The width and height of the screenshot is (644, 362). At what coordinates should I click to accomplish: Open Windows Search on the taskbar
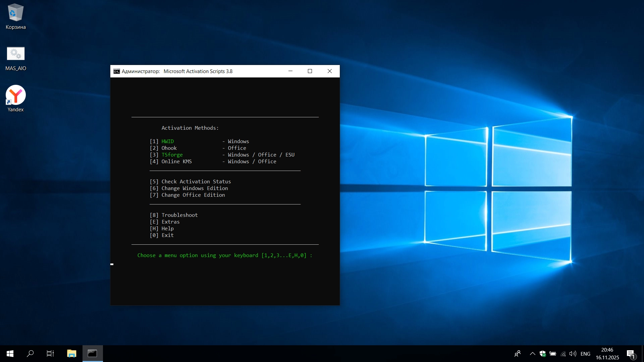coord(30,353)
